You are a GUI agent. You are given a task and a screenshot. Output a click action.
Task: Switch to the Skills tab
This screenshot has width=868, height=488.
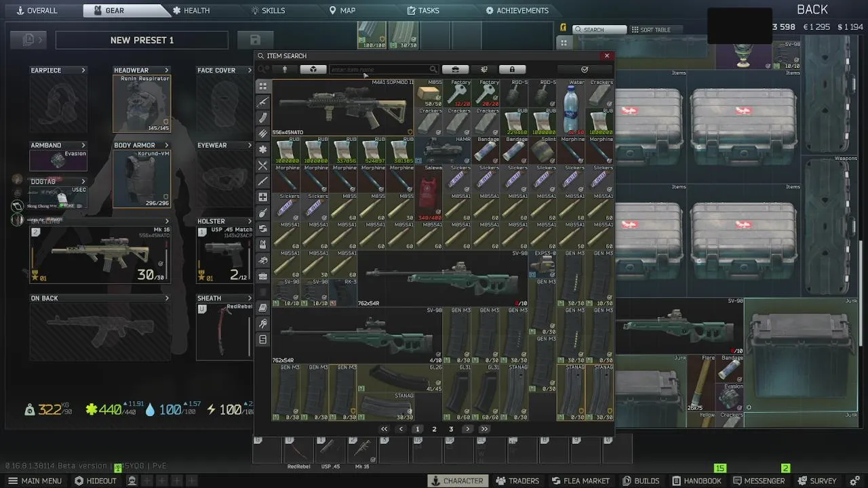tap(268, 10)
